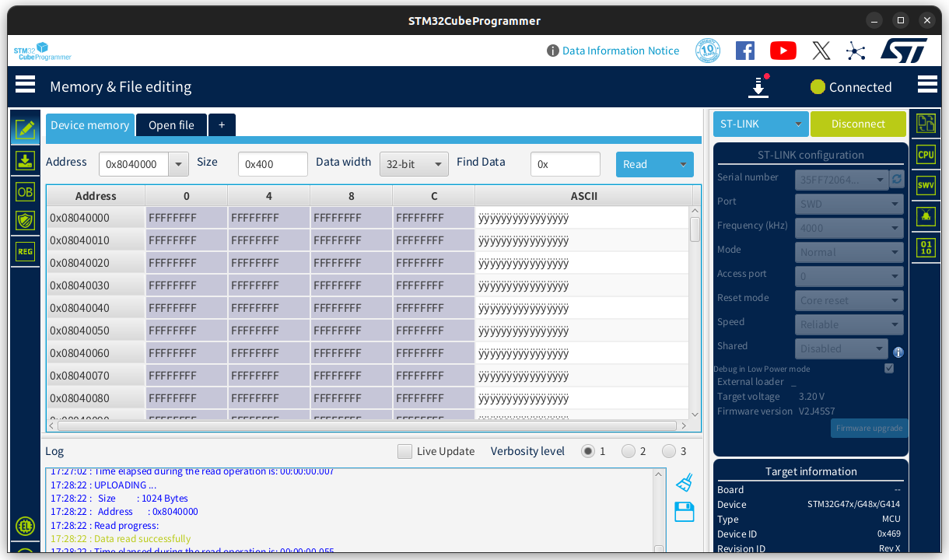Screen dimensions: 949x560
Task: Open the binary 0110 icon in right sidebar
Action: coord(926,248)
